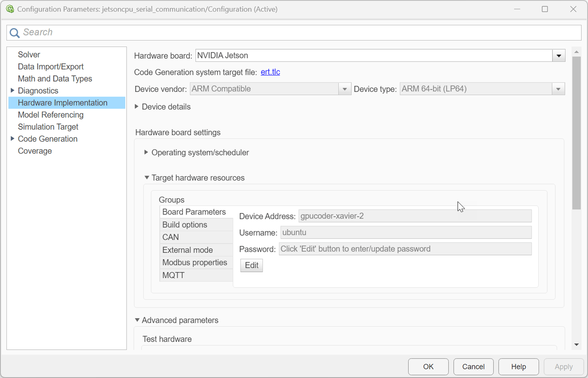This screenshot has width=588, height=378.
Task: Expand Operating system/scheduler section
Action: point(146,152)
